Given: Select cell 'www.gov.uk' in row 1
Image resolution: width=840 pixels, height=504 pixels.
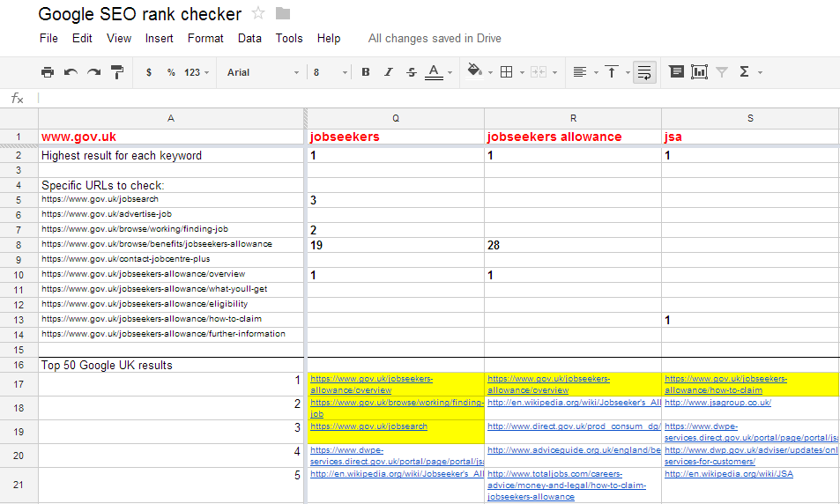Looking at the screenshot, I should [x=171, y=137].
